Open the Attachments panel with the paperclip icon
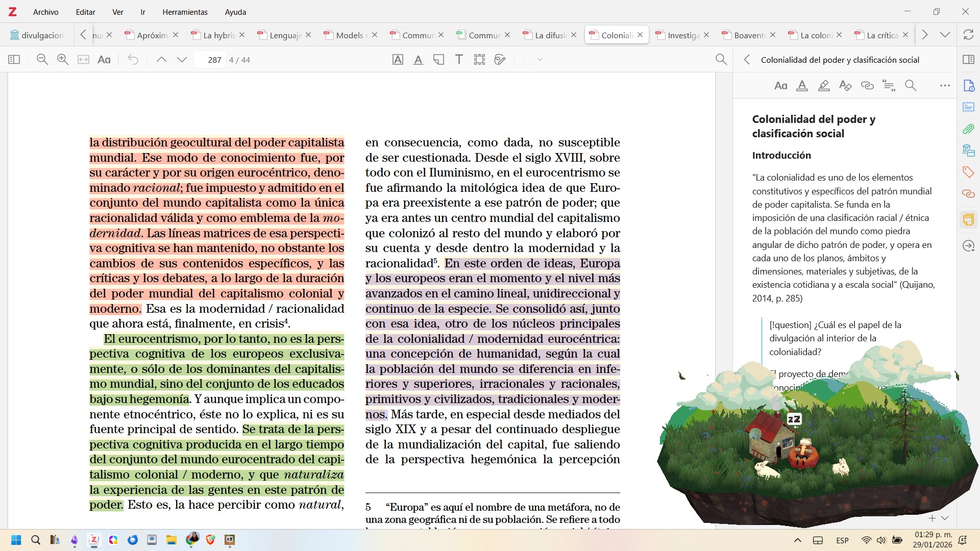Screen dimensions: 980x551 click(x=968, y=129)
